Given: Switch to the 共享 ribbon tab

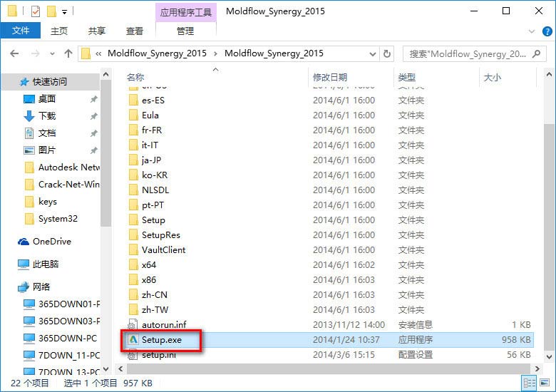Looking at the screenshot, I should click(x=96, y=31).
